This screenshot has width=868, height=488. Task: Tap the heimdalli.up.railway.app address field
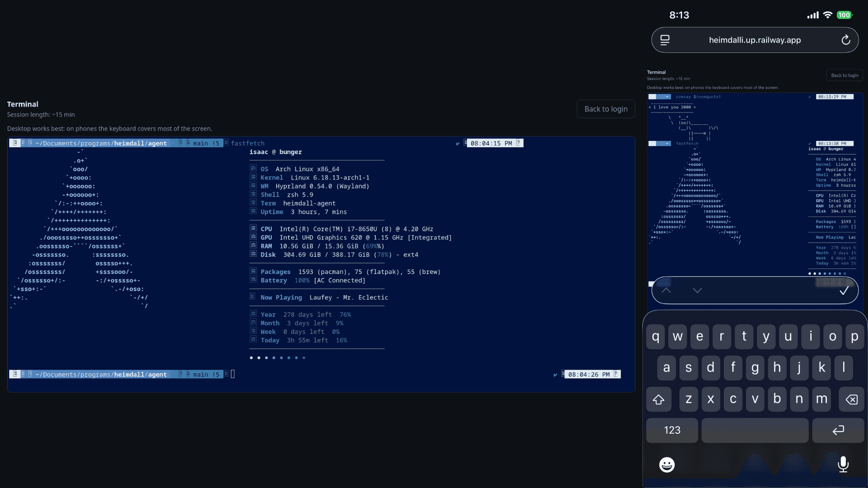[x=755, y=40]
